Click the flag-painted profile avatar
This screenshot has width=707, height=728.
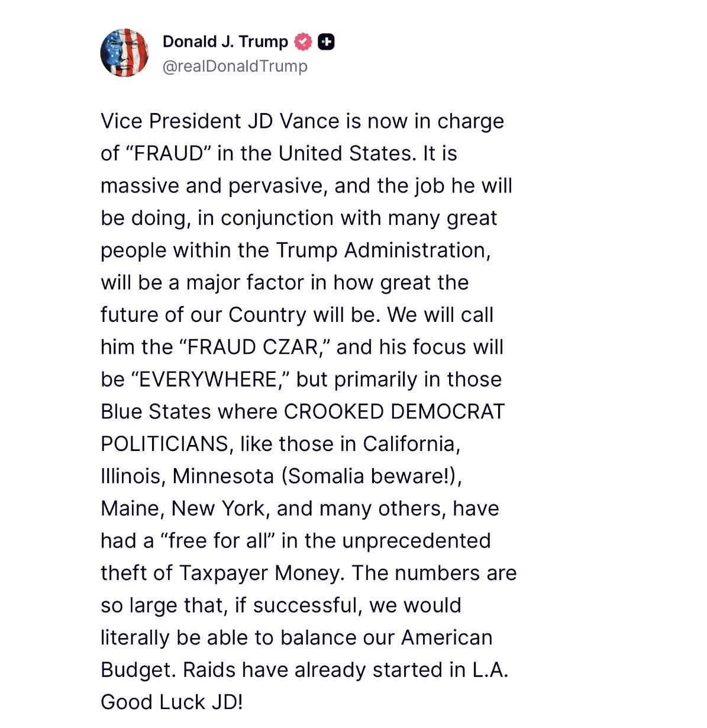pos(124,53)
